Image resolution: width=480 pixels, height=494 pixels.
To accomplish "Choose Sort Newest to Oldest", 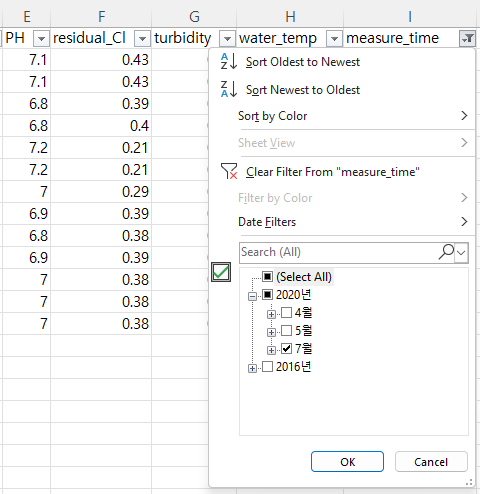I will [x=342, y=90].
